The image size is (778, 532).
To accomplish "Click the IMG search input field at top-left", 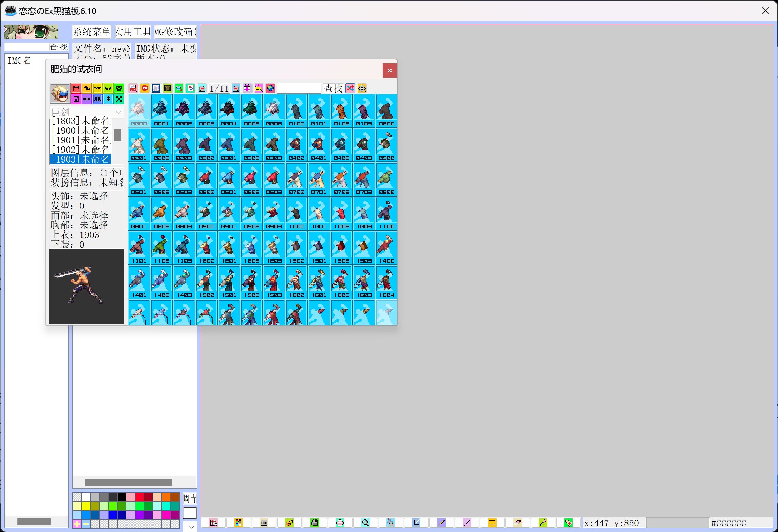I will pos(27,47).
